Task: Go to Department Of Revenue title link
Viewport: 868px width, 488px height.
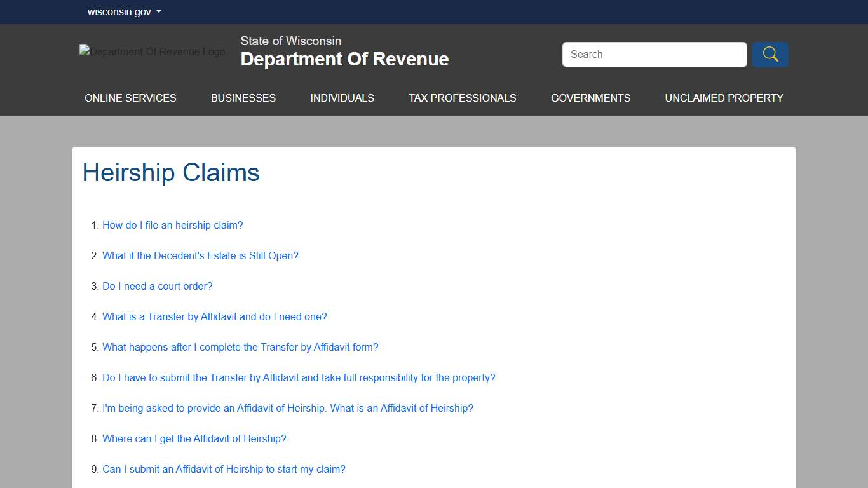Action: [x=344, y=59]
